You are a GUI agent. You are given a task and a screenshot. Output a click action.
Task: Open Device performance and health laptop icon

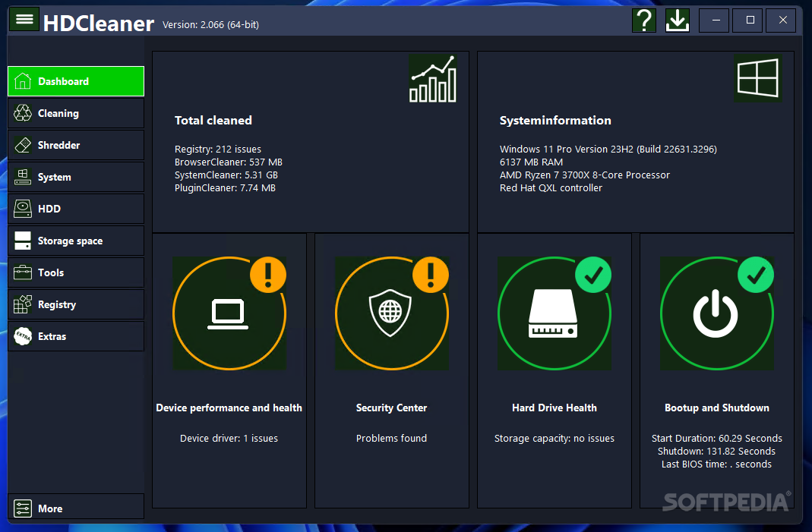[x=229, y=313]
